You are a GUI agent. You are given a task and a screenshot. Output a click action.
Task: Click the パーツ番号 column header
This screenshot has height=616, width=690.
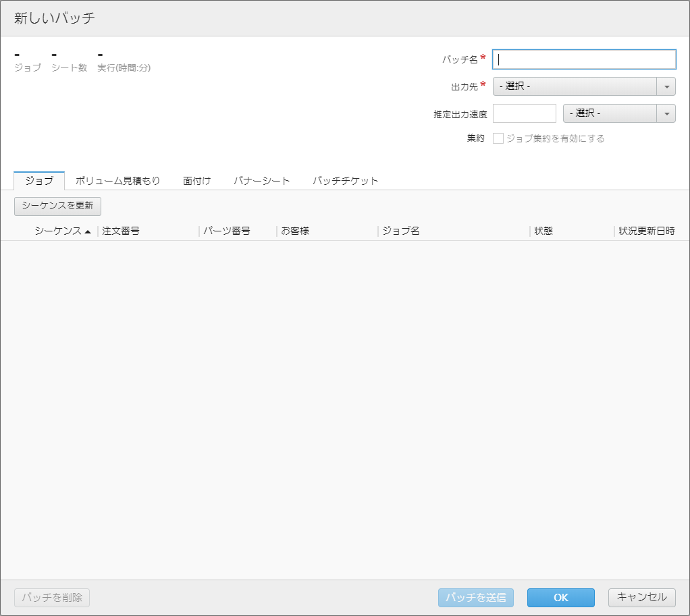click(x=227, y=231)
